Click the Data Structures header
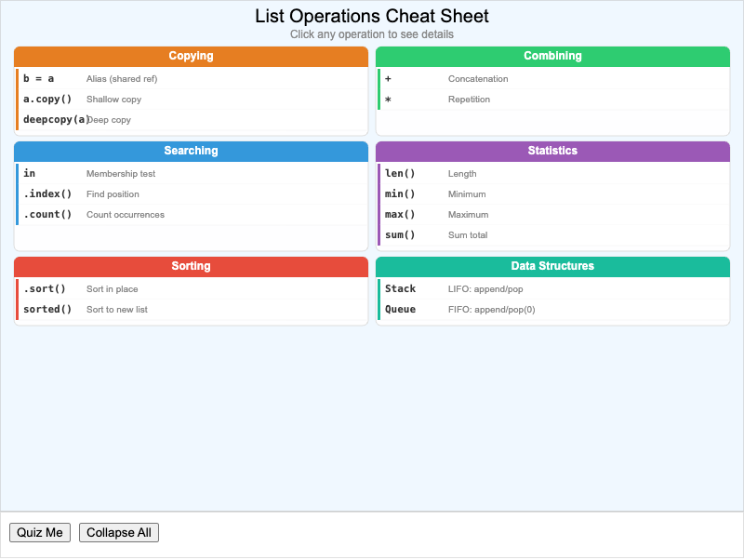 [552, 266]
